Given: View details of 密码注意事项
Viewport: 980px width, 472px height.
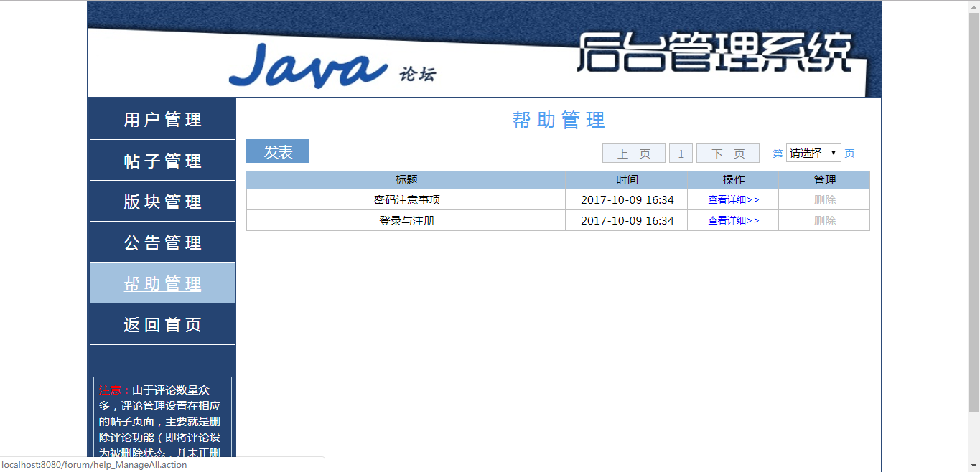Looking at the screenshot, I should [x=733, y=199].
